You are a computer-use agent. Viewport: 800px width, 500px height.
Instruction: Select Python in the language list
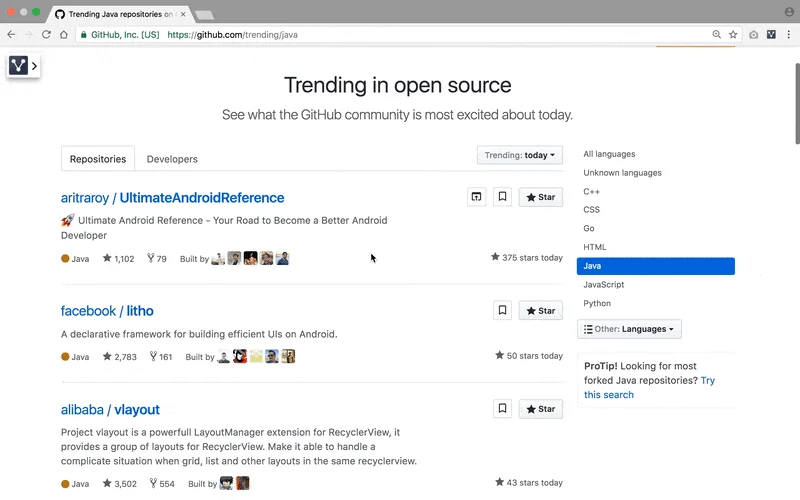click(x=597, y=303)
